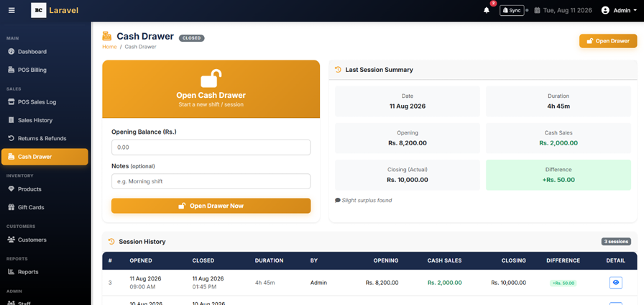Focus the Opening Balance input field

[x=211, y=147]
